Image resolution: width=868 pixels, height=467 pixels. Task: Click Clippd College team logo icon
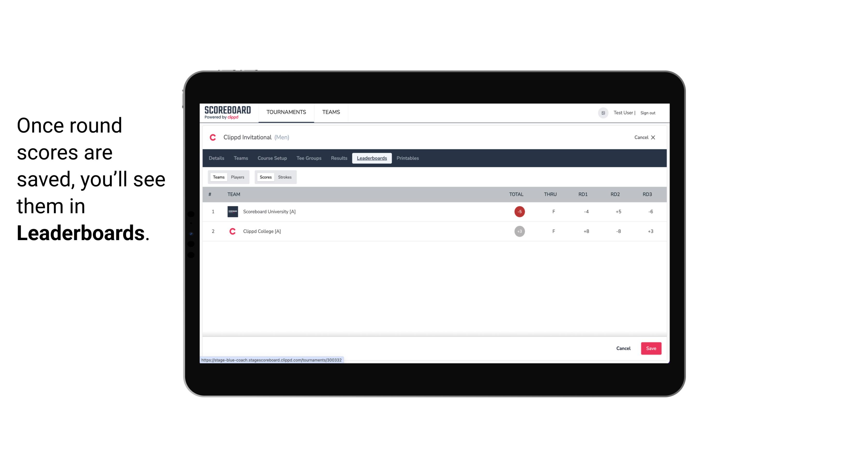coord(232,231)
